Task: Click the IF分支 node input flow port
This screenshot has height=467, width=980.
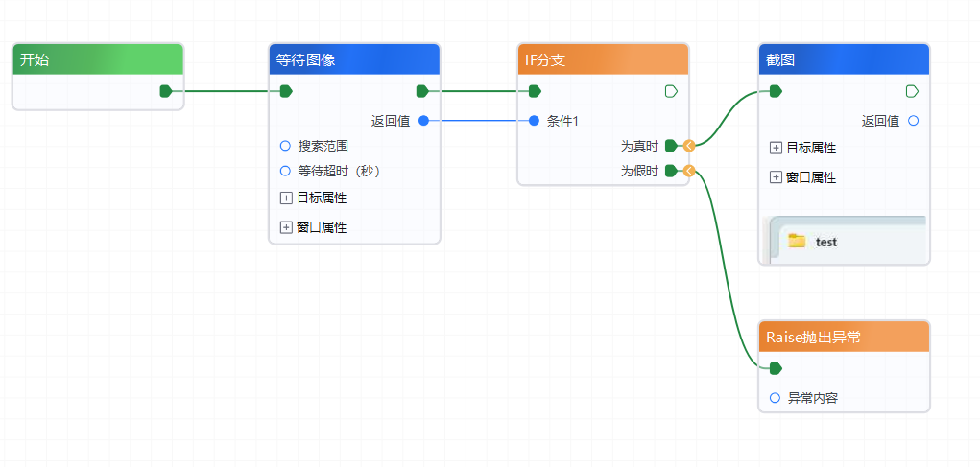Action: [x=535, y=91]
